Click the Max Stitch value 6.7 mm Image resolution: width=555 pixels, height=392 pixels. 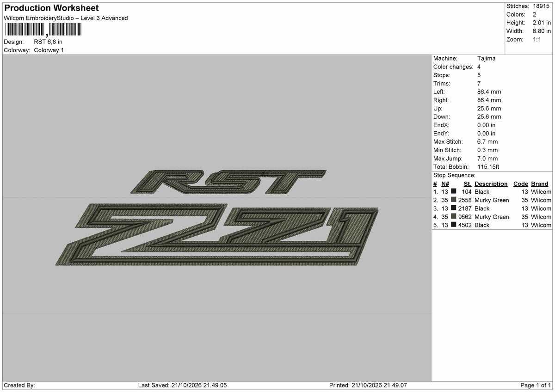coord(487,141)
